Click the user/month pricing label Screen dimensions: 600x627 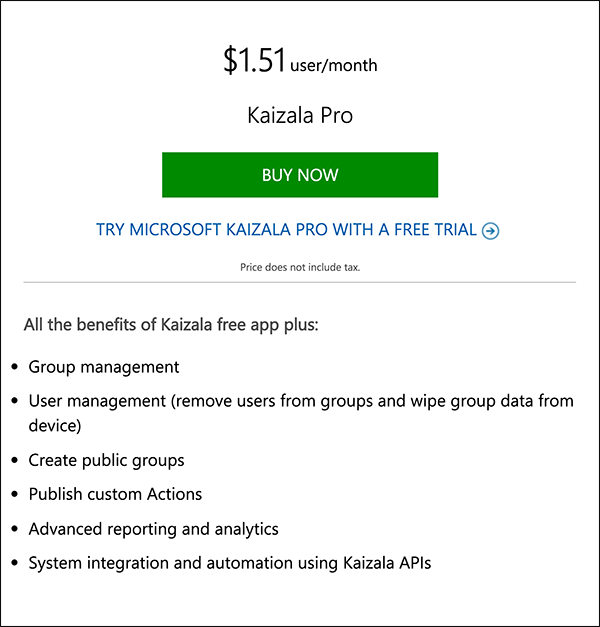click(x=334, y=66)
